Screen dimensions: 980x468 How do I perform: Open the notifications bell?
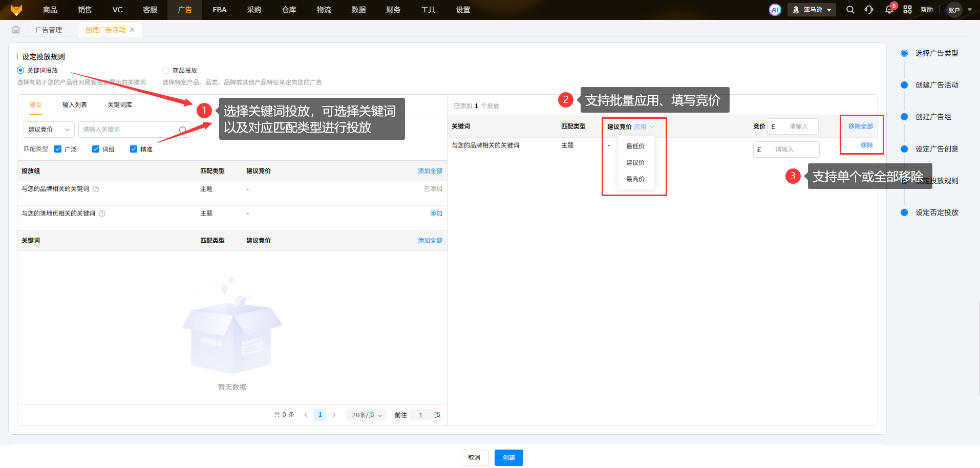point(889,10)
